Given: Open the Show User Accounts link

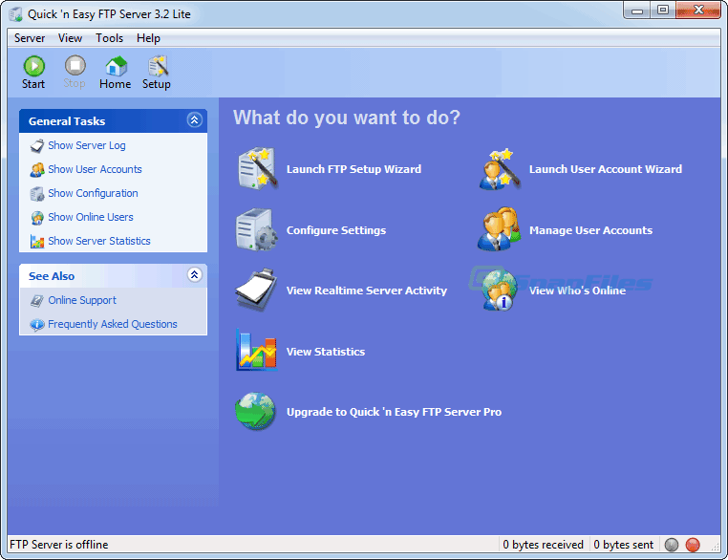Looking at the screenshot, I should (96, 169).
